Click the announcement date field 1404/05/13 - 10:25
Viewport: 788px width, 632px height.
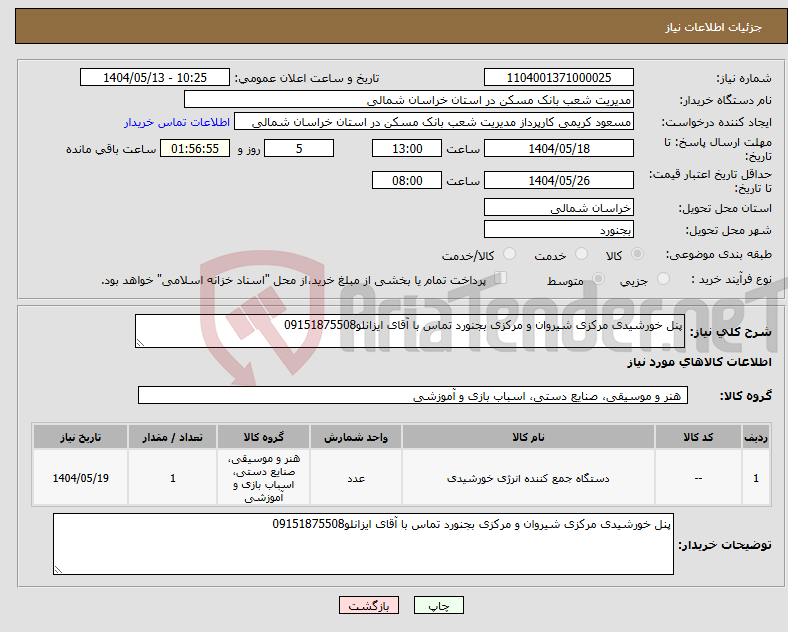click(155, 77)
